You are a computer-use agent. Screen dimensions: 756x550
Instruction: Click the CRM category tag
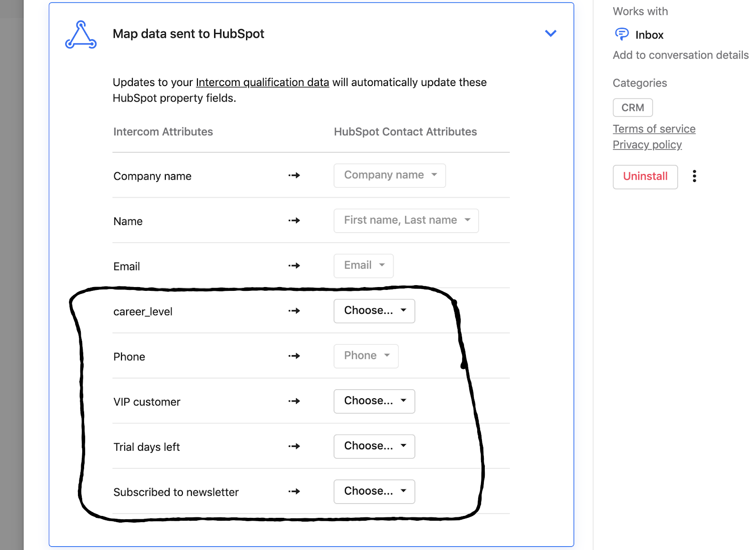click(x=633, y=108)
